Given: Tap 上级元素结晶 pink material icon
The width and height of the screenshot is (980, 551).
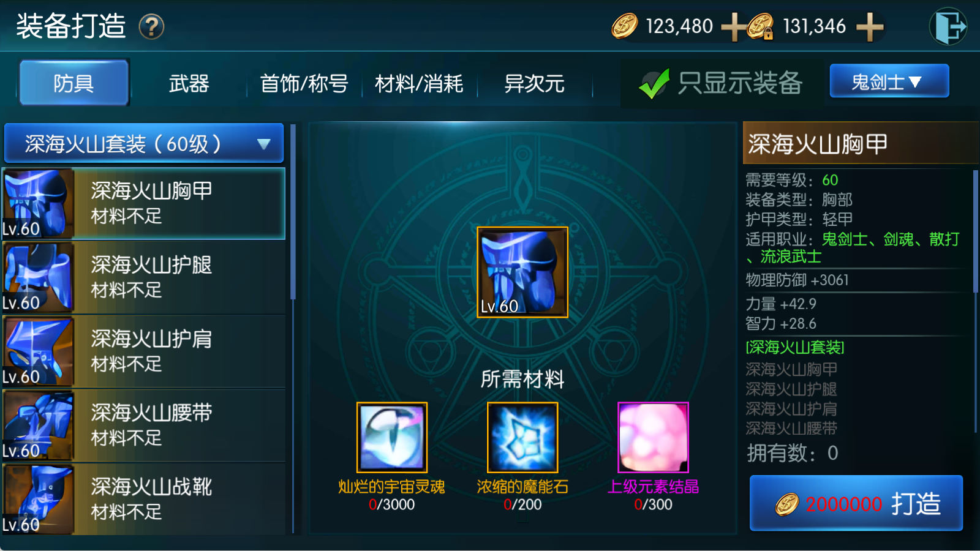Looking at the screenshot, I should click(653, 437).
